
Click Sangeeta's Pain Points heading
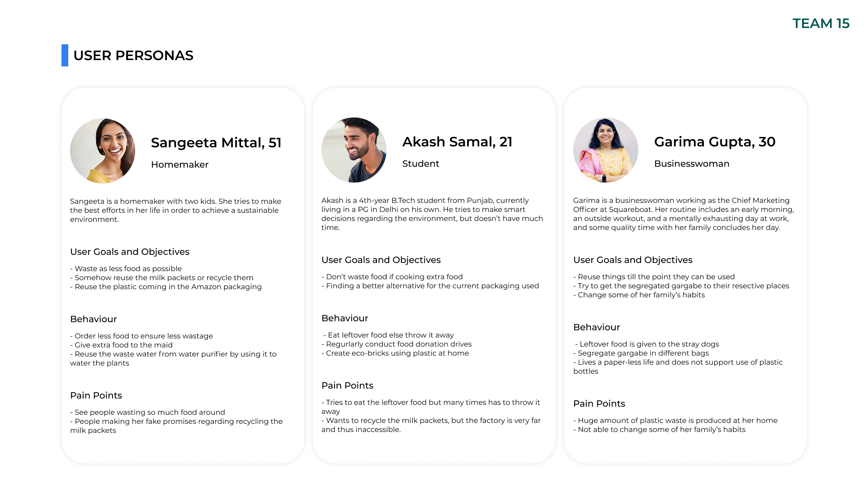(x=96, y=395)
